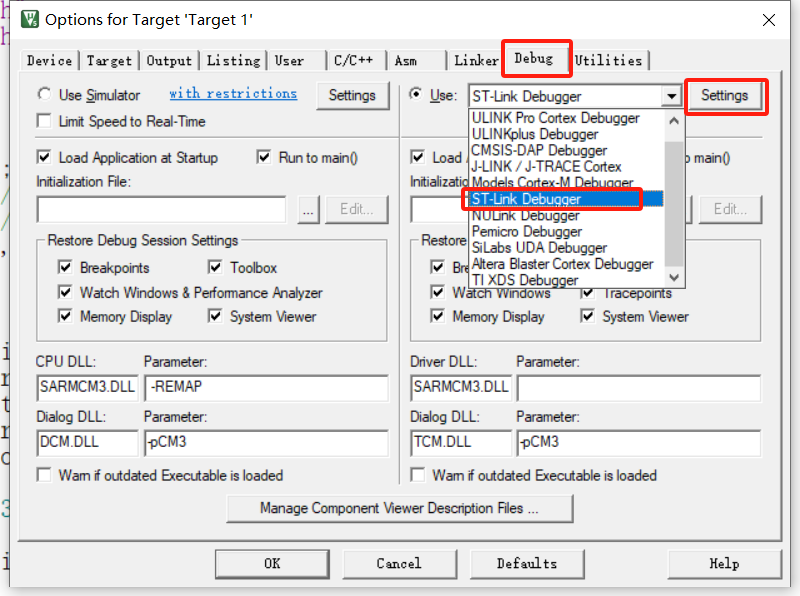
Task: Toggle debugger Warn if outdated Executable checkbox
Action: 418,475
